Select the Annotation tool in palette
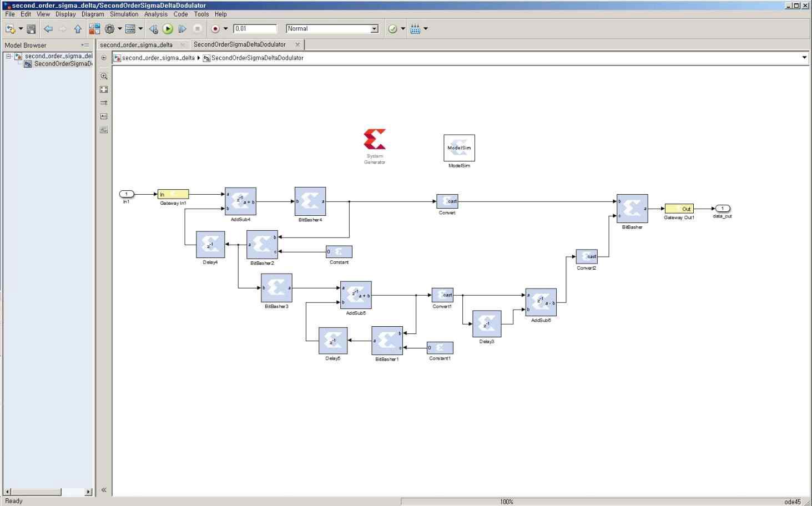Viewport: 812px width, 506px height. point(104,116)
